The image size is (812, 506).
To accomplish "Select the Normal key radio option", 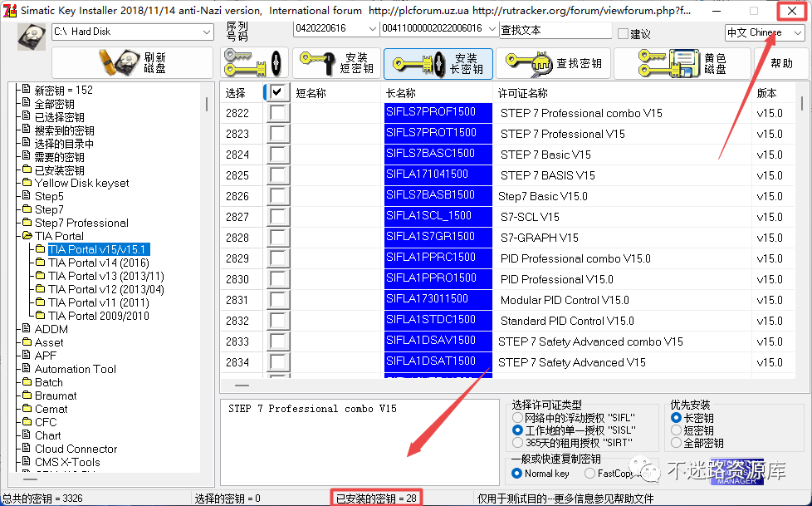I will tap(516, 474).
